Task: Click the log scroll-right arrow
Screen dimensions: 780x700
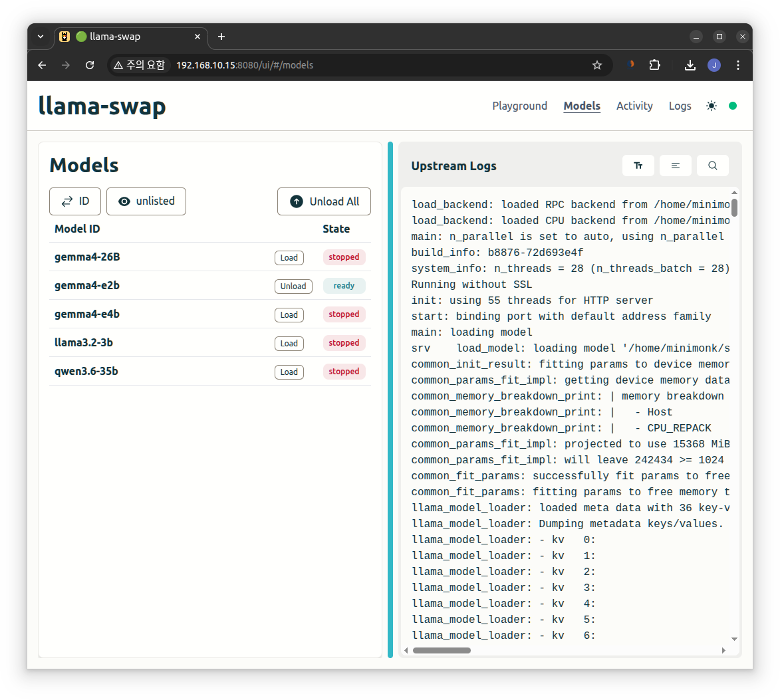Action: pyautogui.click(x=723, y=650)
